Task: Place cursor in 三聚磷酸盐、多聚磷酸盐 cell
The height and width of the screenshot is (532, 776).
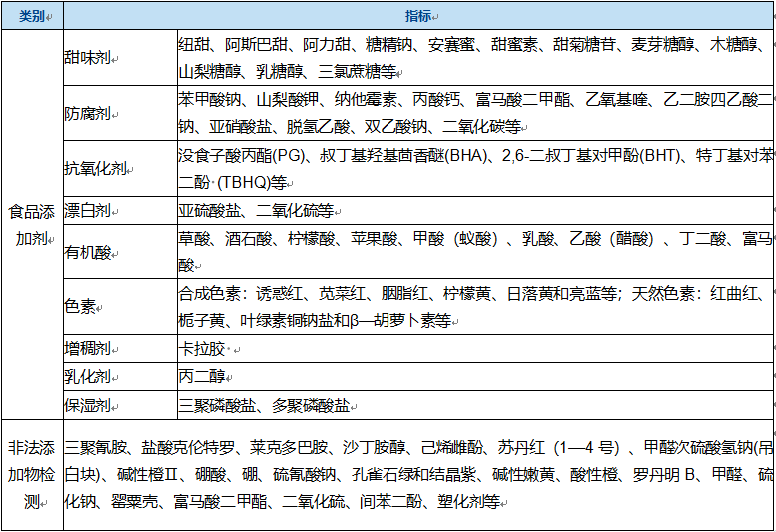Action: (x=264, y=405)
